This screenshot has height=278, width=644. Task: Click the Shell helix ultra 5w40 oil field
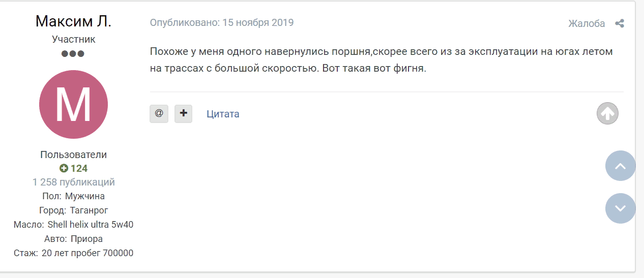point(91,224)
